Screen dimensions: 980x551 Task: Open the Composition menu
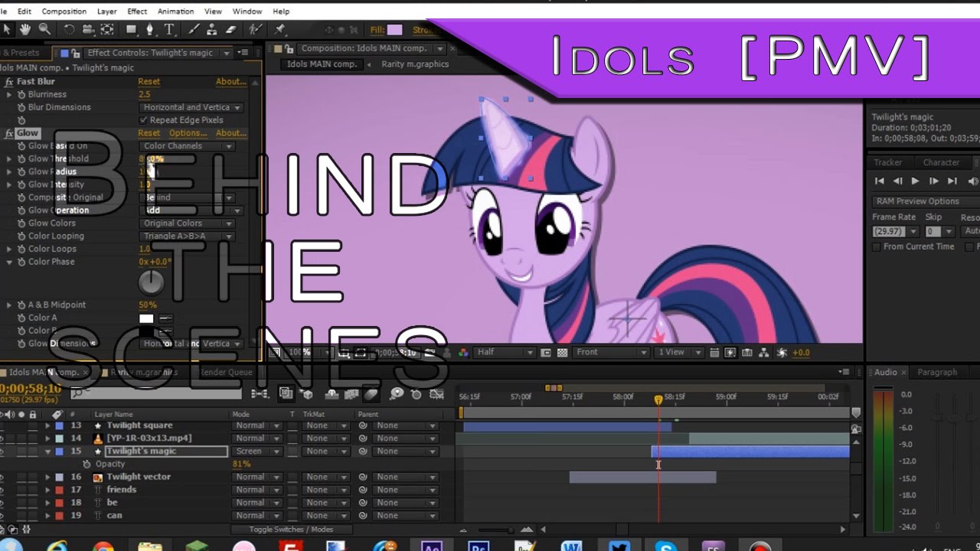pyautogui.click(x=64, y=11)
